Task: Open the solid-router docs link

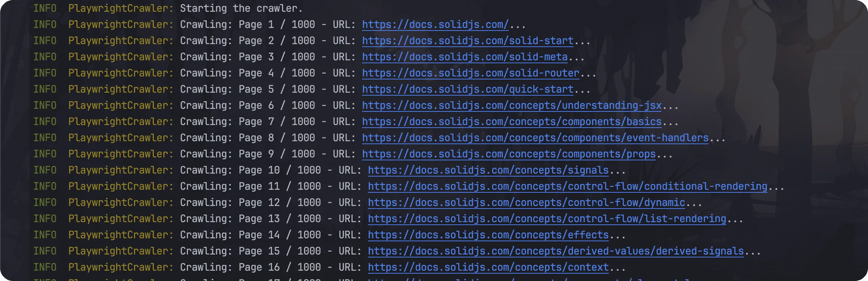Action: click(x=471, y=73)
